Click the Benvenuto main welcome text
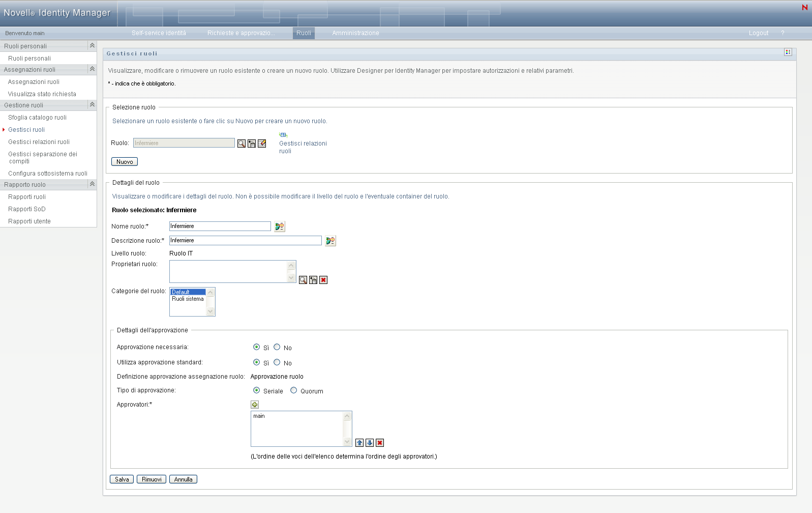812x513 pixels. point(25,34)
